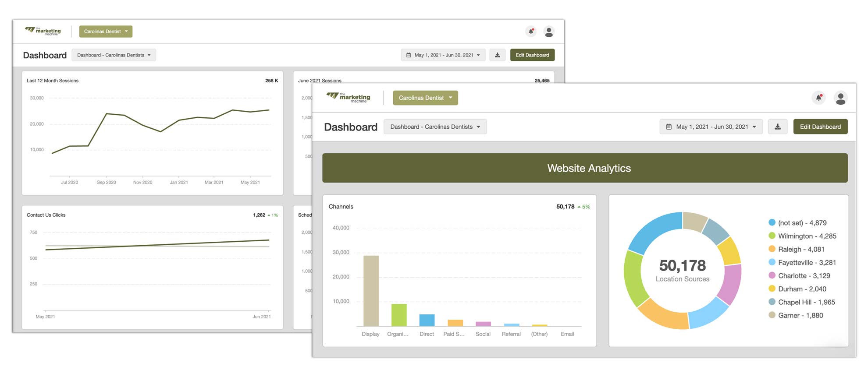Click Last 12 Month Sessions title
This screenshot has height=370, width=868.
click(53, 81)
